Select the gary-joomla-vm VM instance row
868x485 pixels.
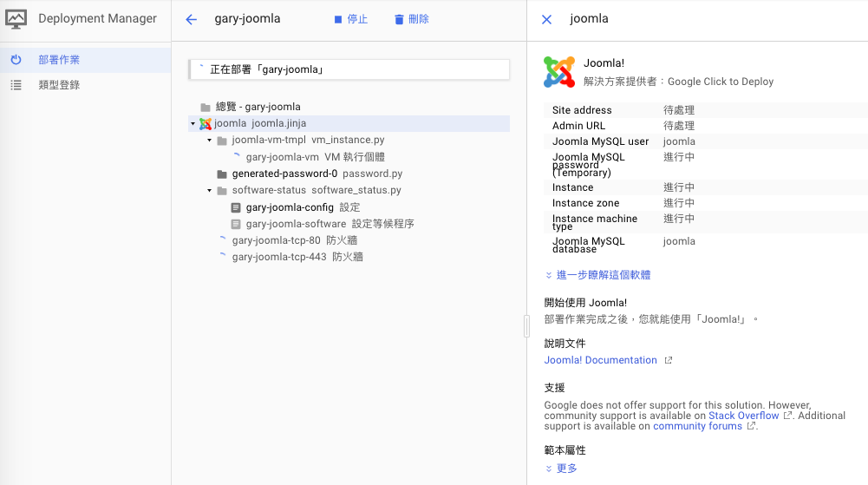[349, 157]
